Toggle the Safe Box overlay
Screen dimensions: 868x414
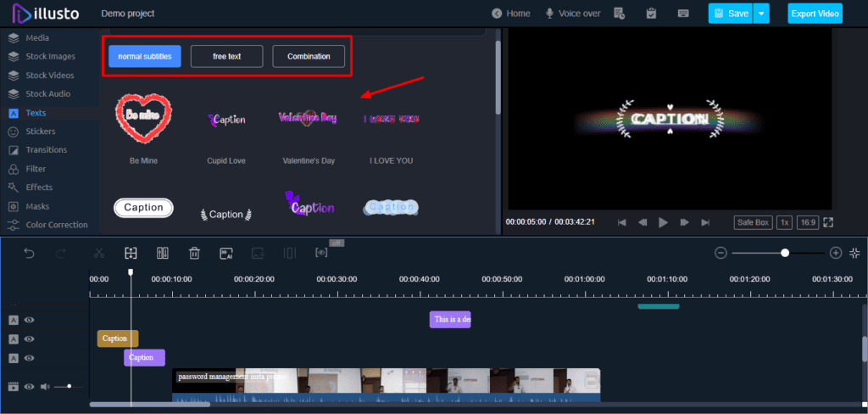pyautogui.click(x=753, y=222)
